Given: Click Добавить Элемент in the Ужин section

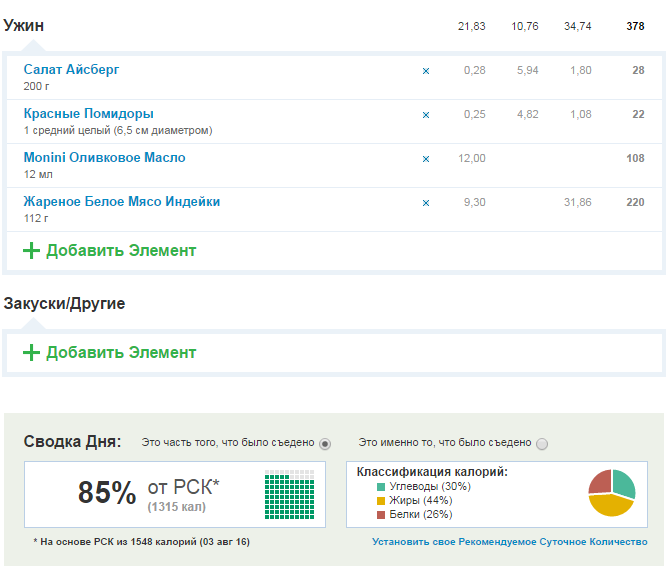Looking at the screenshot, I should pos(121,251).
